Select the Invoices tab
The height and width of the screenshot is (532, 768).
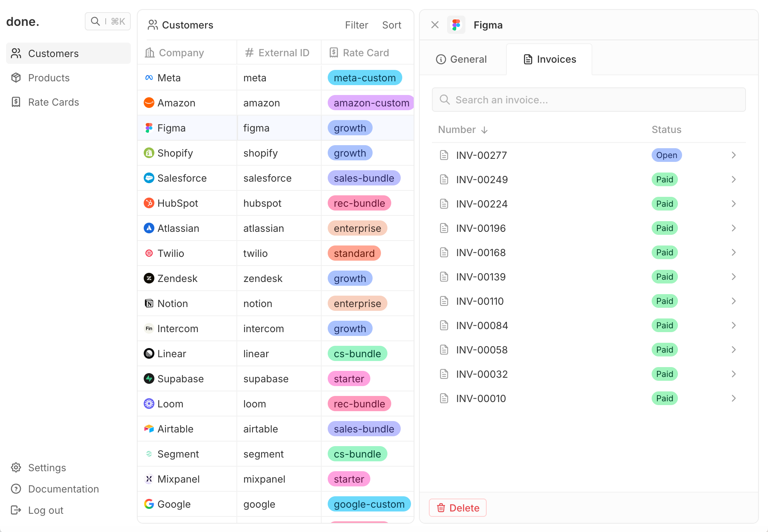point(549,59)
